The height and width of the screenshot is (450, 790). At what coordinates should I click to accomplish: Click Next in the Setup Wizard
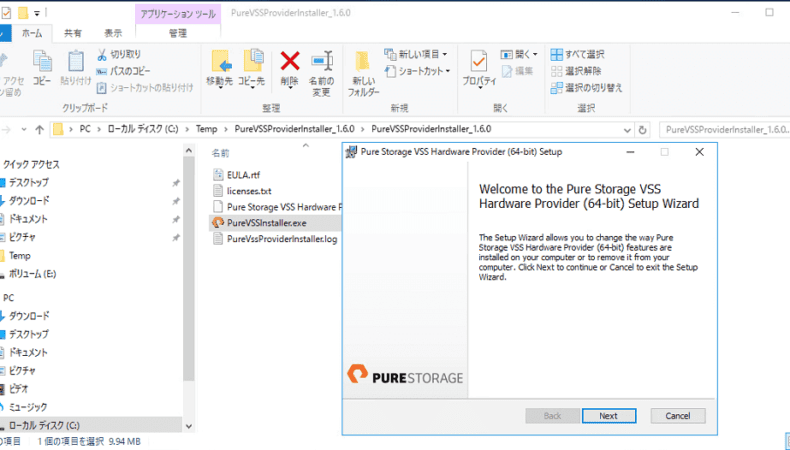point(609,416)
